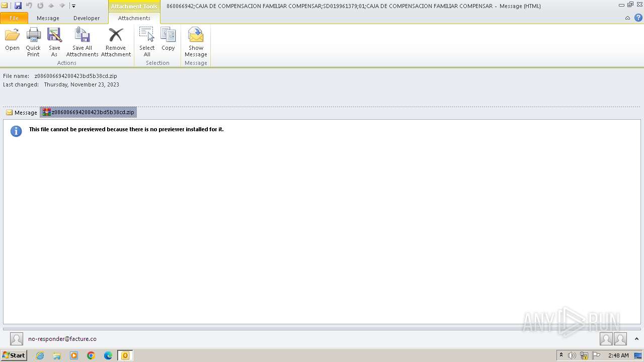Screen dimensions: 644x362
Task: Select the z086006694200423bd5b38cd.zip attachment
Action: 89,112
